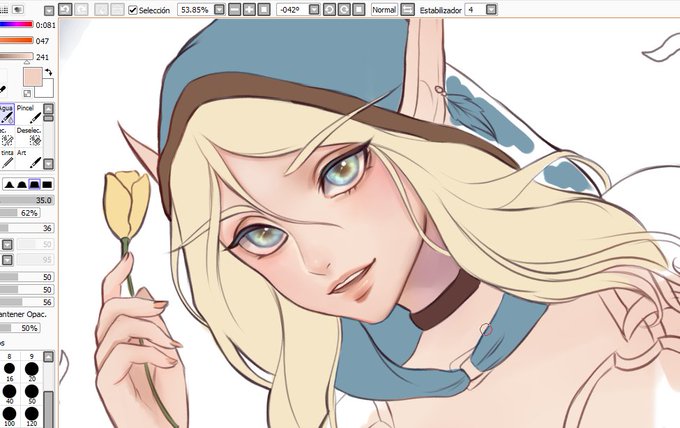Select the Normal blending mode field
The height and width of the screenshot is (428, 680).
pyautogui.click(x=384, y=10)
